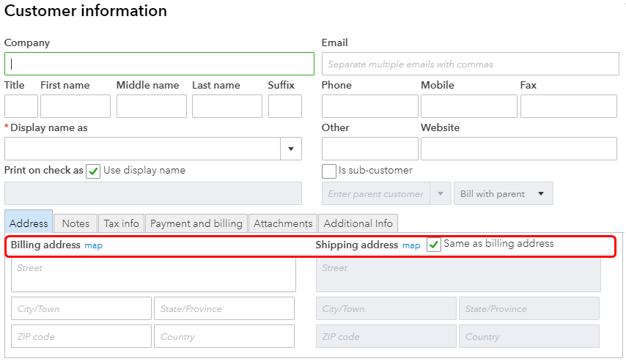Open the parent customer dropdown arrow
The image size is (626, 364).
click(441, 194)
